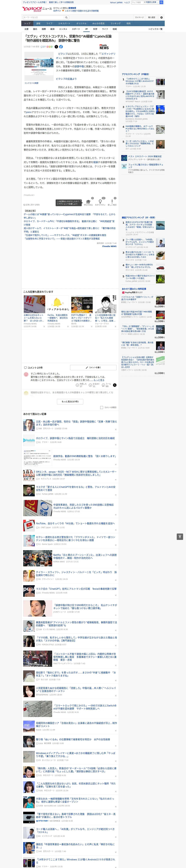Open the エキスパート tab
This screenshot has height=868, width=186.
(x=64, y=24)
